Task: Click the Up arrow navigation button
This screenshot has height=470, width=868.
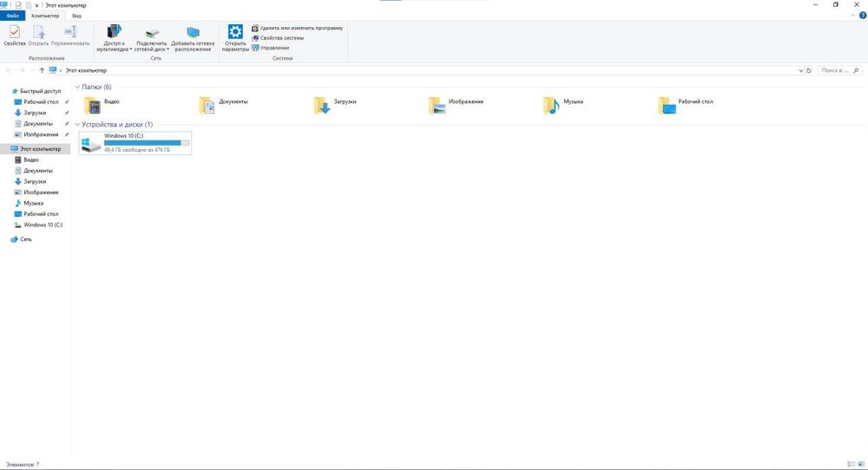Action: pyautogui.click(x=42, y=70)
